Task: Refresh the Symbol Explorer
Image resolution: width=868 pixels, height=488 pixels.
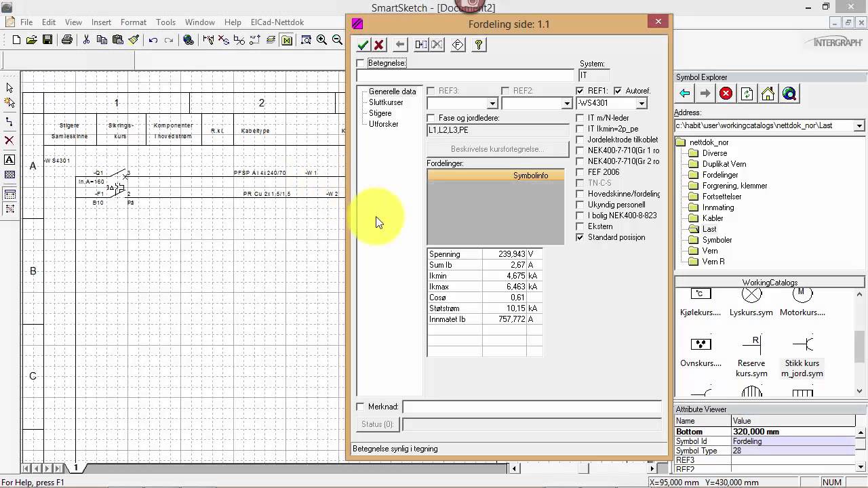Action: point(747,94)
